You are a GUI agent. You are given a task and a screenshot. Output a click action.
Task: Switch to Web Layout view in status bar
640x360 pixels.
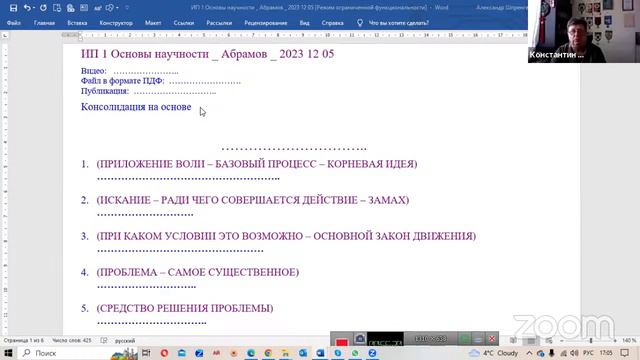tap(549, 340)
